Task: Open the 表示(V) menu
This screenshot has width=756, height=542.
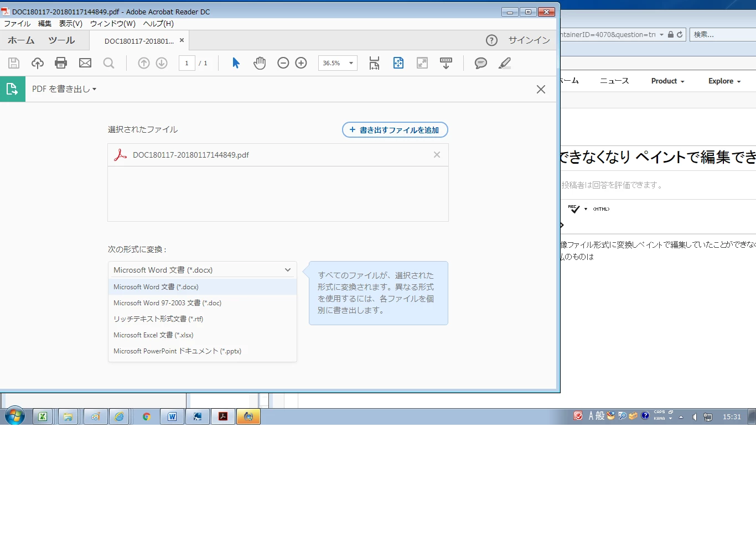Action: tap(71, 24)
